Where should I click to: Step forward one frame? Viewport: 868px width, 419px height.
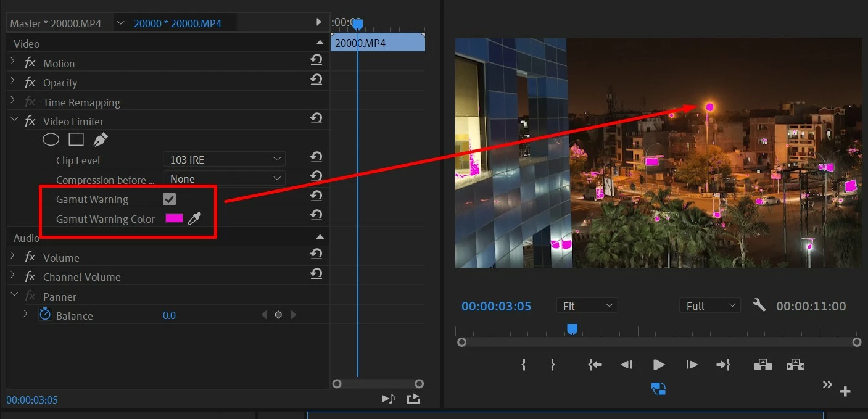click(692, 365)
